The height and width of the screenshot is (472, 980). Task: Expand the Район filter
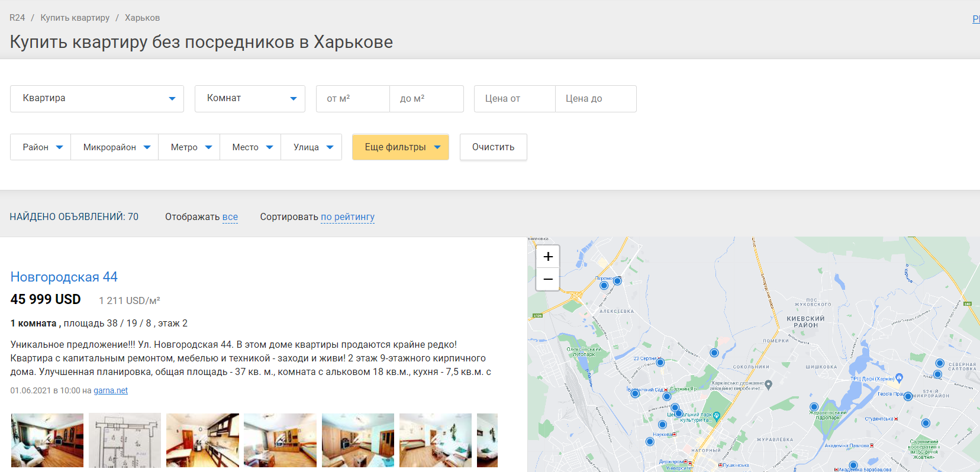coord(41,147)
